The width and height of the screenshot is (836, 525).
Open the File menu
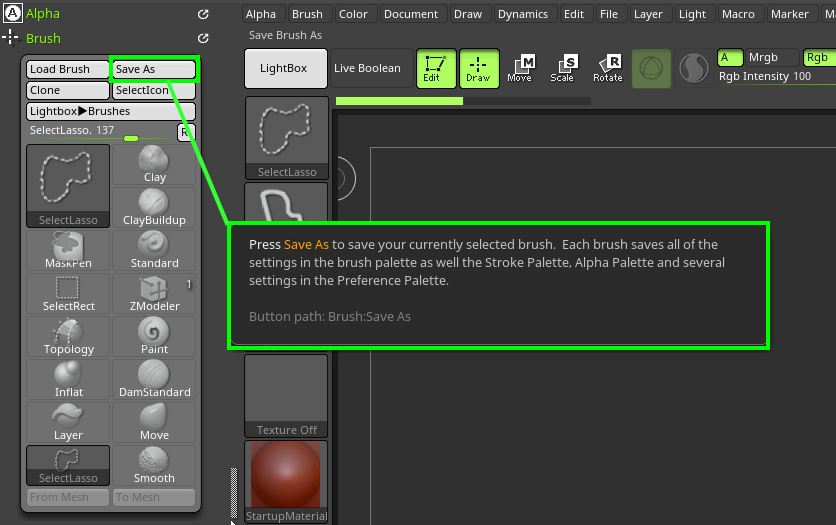click(609, 14)
